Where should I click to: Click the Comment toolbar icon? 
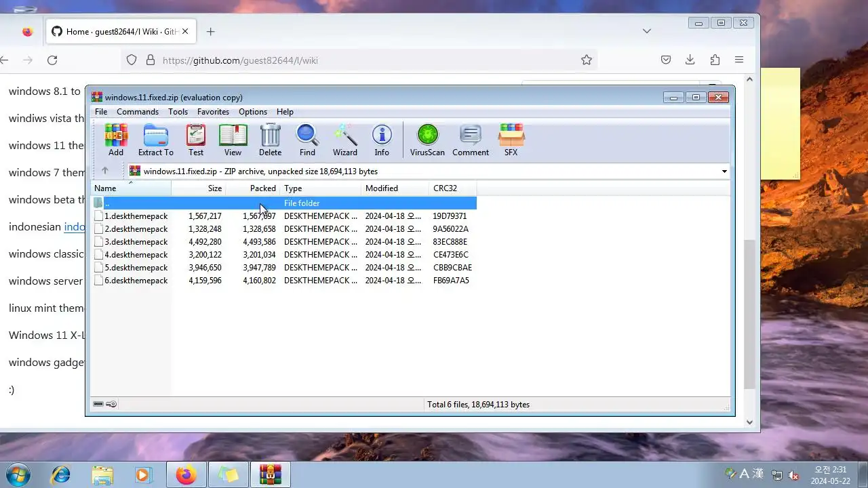click(471, 140)
